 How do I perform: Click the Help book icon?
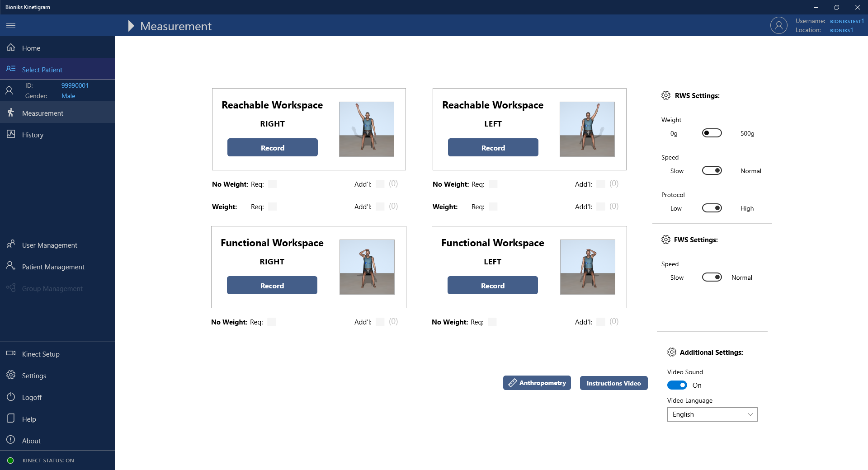tap(11, 418)
